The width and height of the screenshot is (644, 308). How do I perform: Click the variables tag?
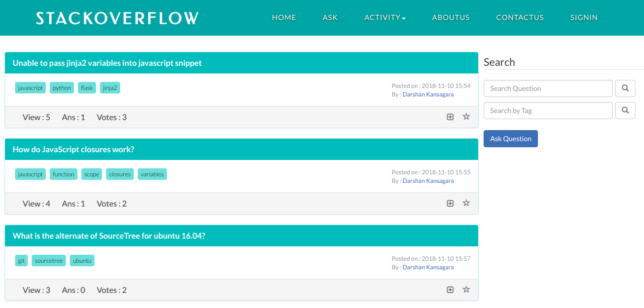(152, 174)
